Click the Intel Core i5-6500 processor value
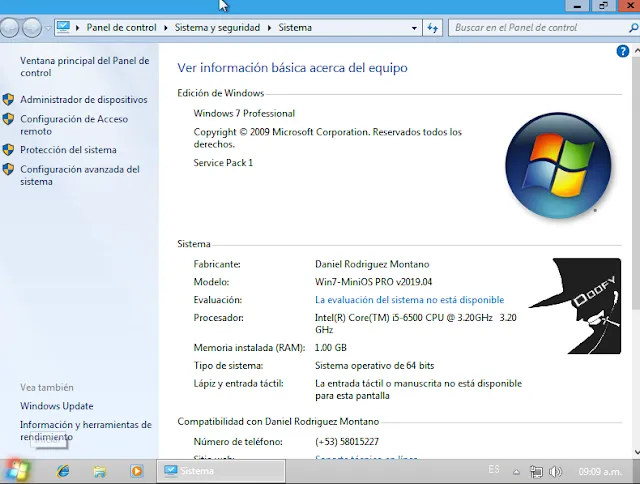640x484 pixels. (x=416, y=324)
